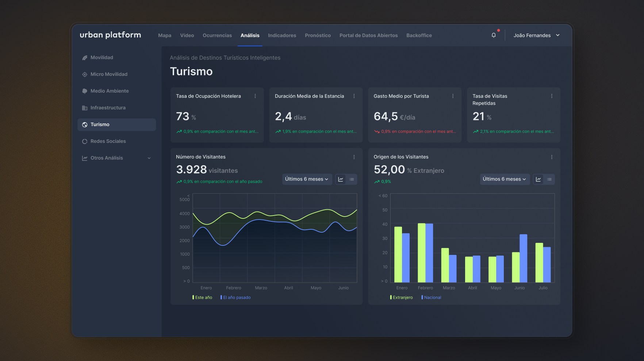Open Últimos 6 meses dropdown for Origen de Visitantes
The height and width of the screenshot is (361, 644).
[504, 179]
